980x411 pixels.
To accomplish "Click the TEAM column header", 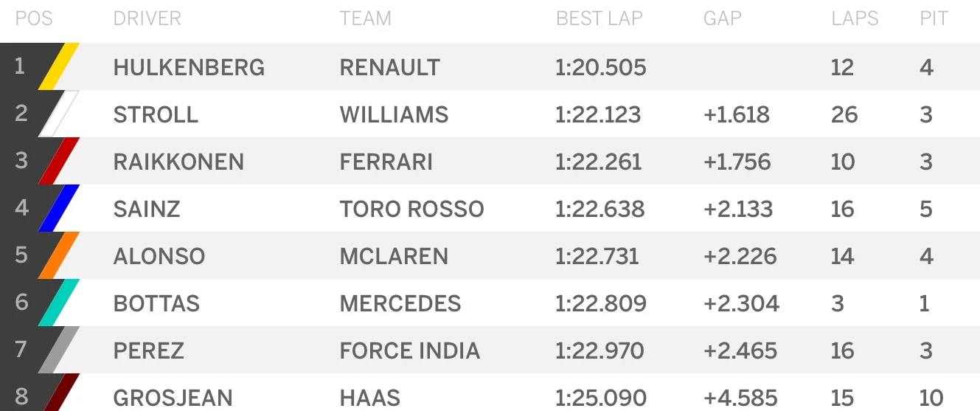I will tap(365, 18).
